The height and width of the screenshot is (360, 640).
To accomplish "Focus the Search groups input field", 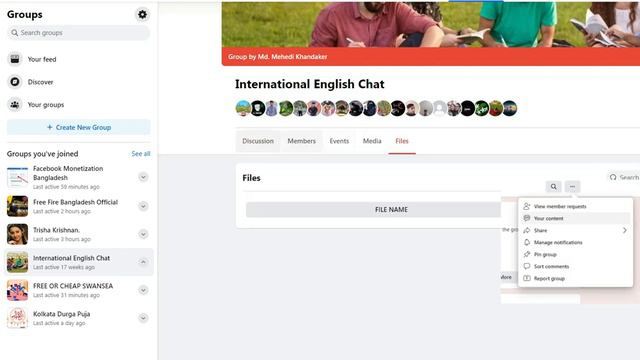I will coord(78,33).
